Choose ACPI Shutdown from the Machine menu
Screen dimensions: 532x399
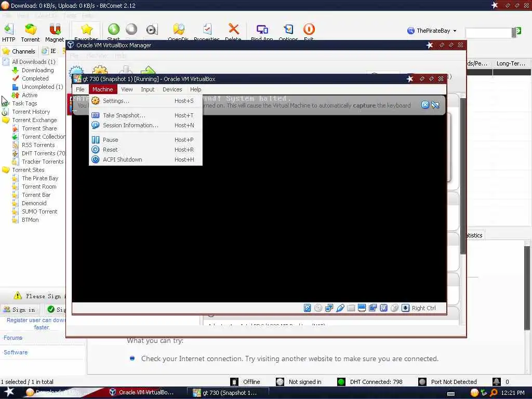point(145,159)
